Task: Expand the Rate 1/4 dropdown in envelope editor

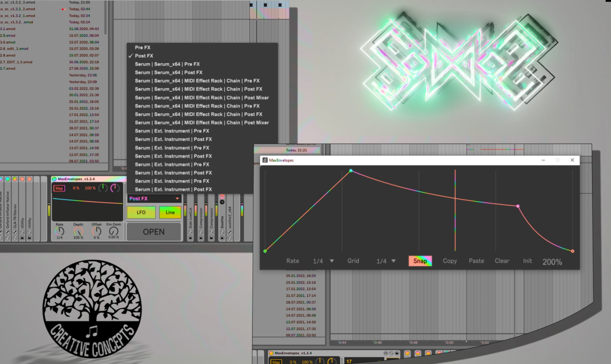Action: [x=332, y=261]
